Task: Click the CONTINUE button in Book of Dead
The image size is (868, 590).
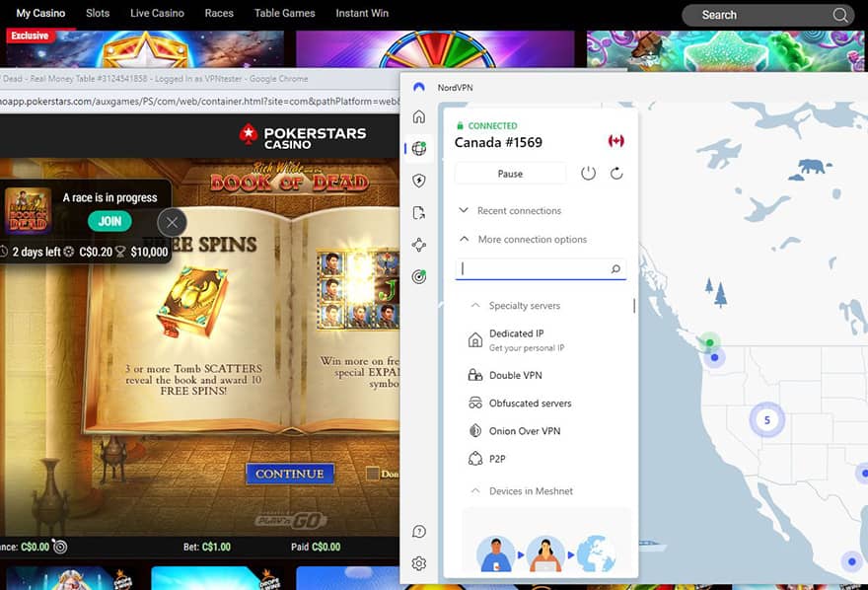Action: click(x=290, y=474)
